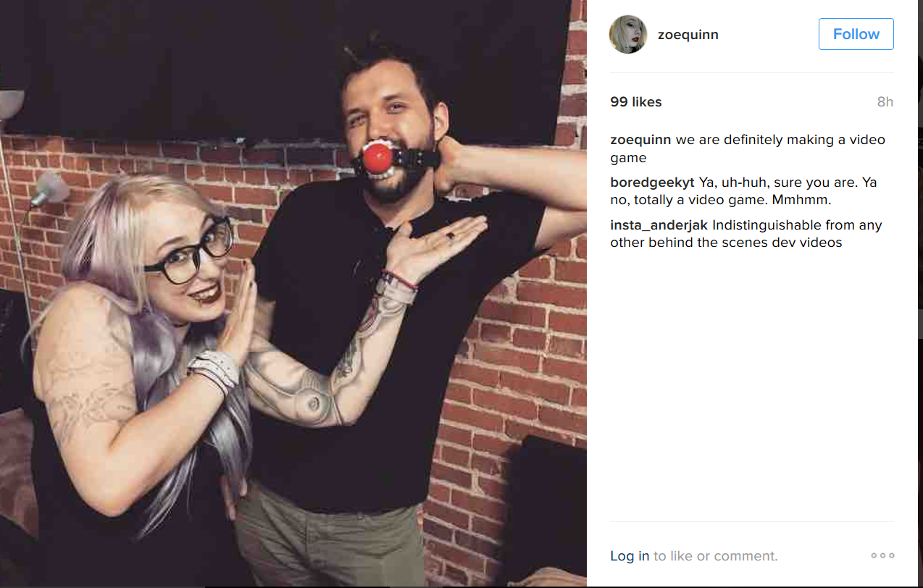Click the Log in link
The image size is (923, 588).
tap(630, 556)
